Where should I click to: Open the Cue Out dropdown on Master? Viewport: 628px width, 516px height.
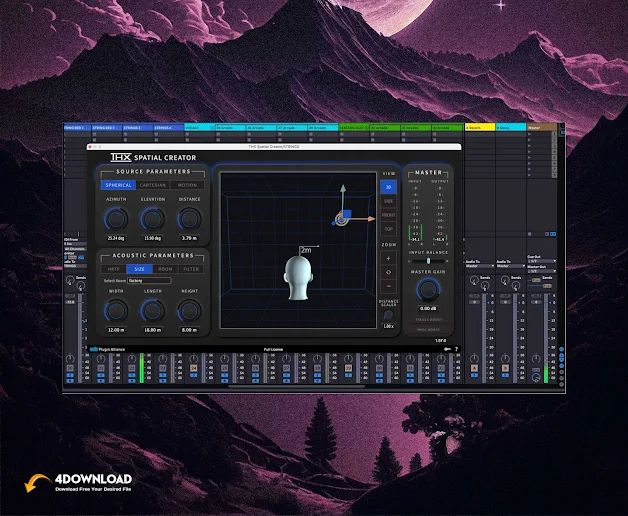[x=541, y=261]
